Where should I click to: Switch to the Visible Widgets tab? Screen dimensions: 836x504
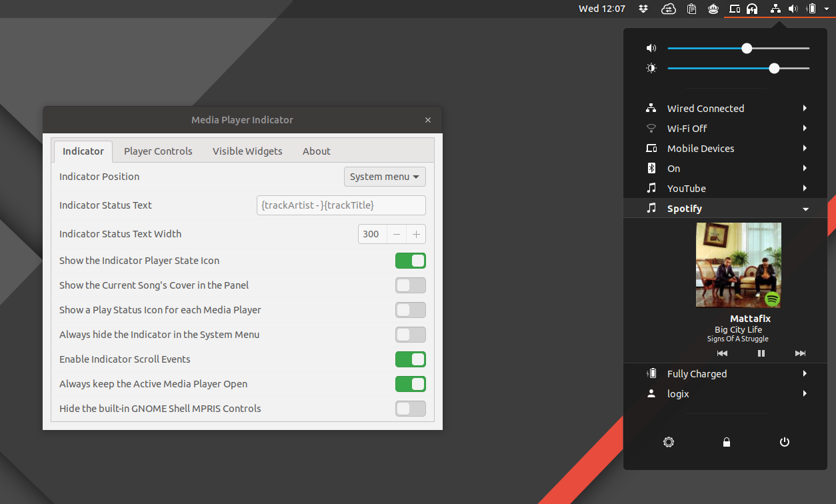click(247, 151)
